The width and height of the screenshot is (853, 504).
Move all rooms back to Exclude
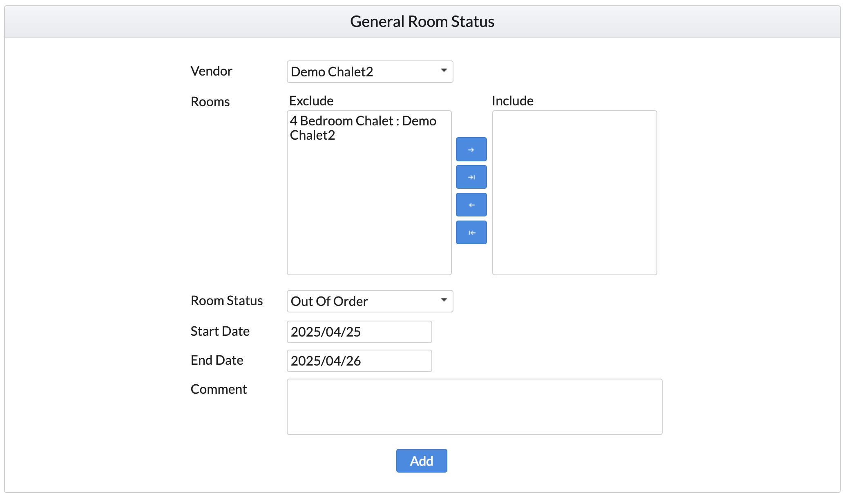point(471,232)
